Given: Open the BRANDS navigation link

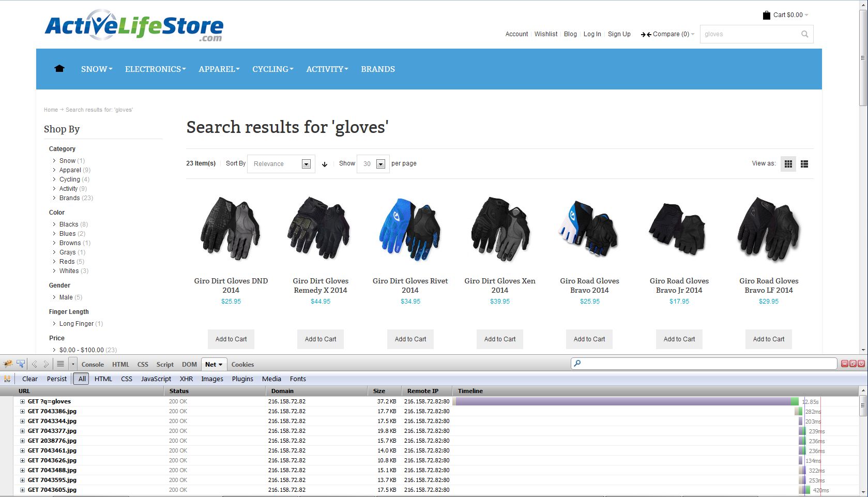Looking at the screenshot, I should 378,69.
